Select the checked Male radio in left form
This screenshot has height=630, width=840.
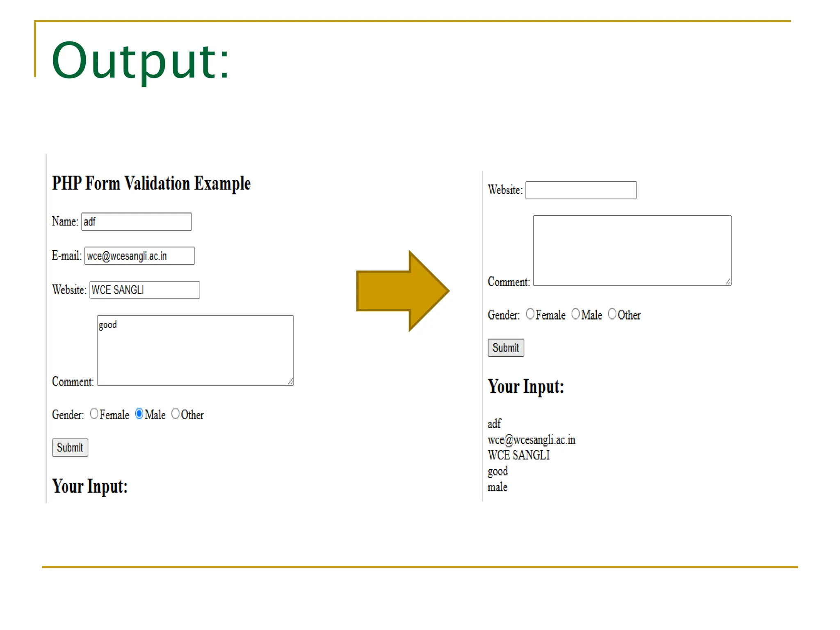click(139, 413)
